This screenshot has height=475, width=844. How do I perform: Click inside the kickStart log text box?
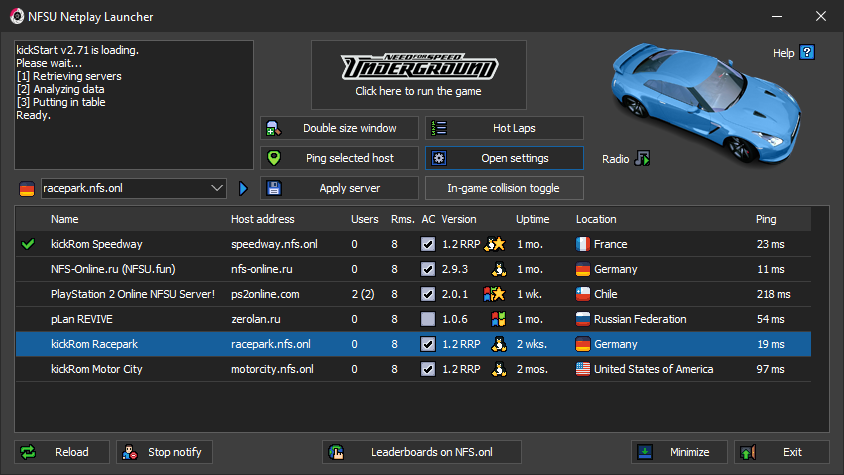[134, 105]
